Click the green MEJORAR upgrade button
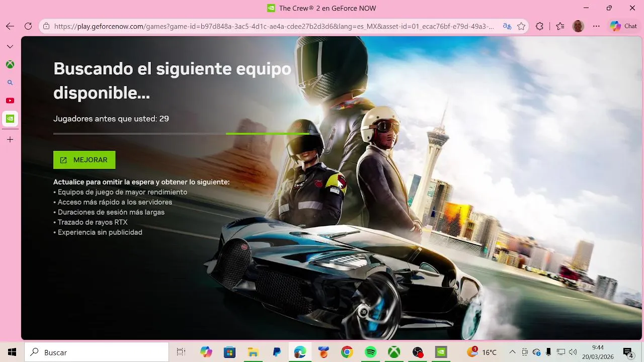 click(x=84, y=160)
